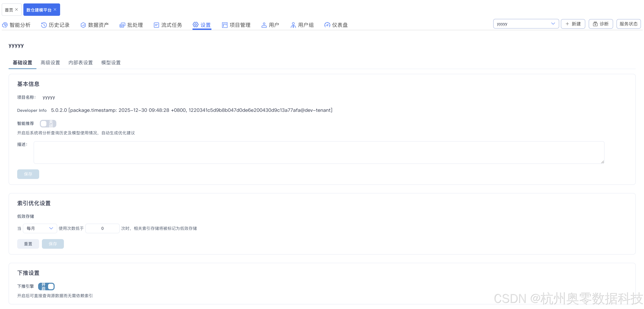Go to 数据资产 section

[98, 25]
